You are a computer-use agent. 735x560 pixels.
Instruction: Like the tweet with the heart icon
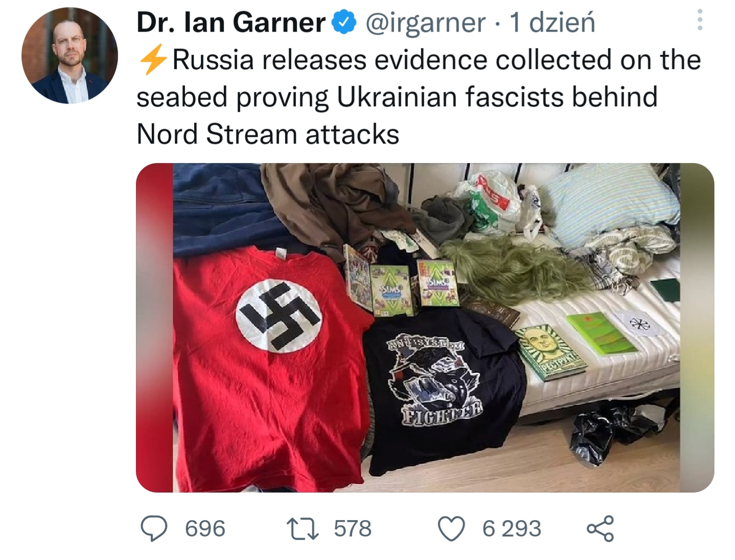pyautogui.click(x=452, y=529)
